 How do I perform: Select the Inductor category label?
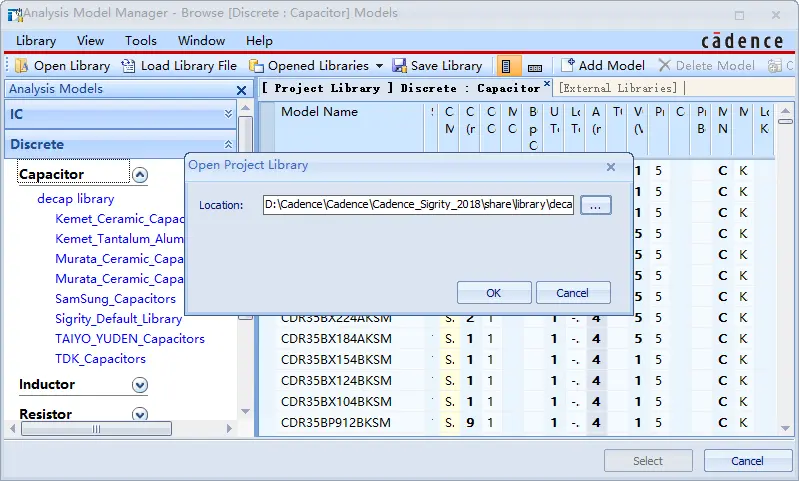coord(47,384)
